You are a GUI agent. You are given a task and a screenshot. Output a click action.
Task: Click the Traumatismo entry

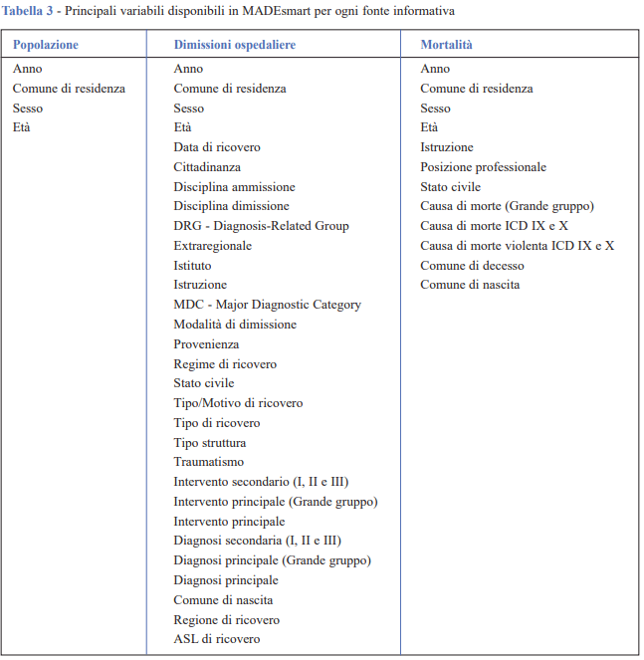click(x=208, y=462)
